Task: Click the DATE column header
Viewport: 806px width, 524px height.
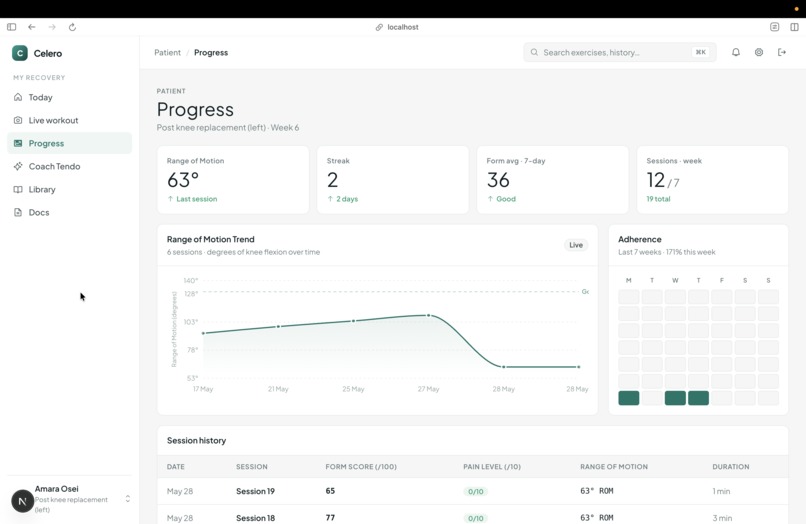Action: point(176,466)
